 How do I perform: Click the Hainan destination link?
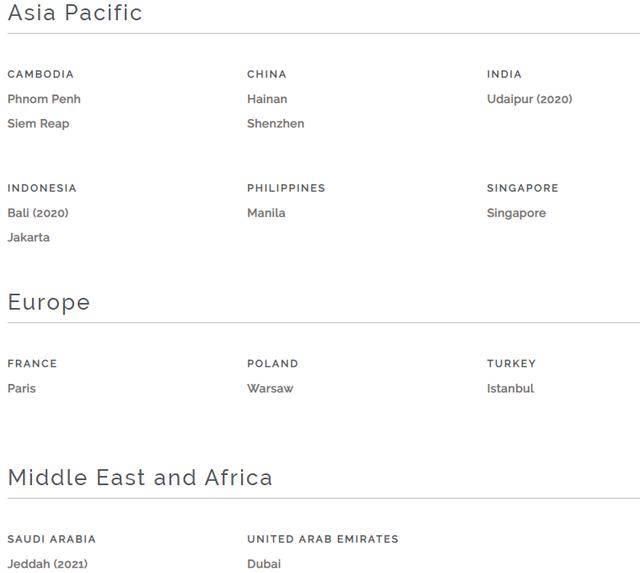tap(267, 99)
